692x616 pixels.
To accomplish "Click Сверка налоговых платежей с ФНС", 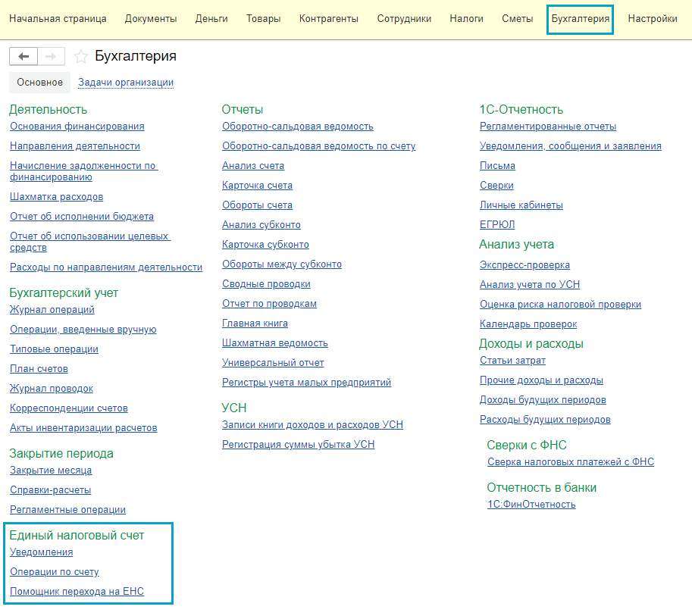I will 570,462.
